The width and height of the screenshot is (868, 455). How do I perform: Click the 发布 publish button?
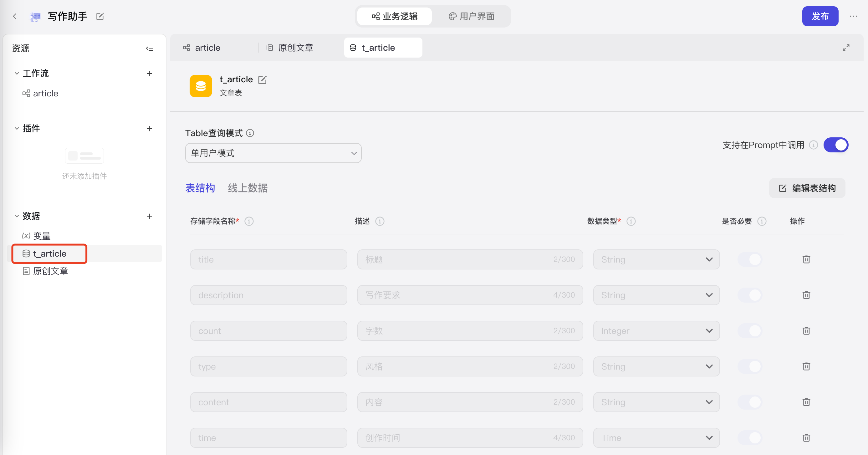(x=820, y=16)
